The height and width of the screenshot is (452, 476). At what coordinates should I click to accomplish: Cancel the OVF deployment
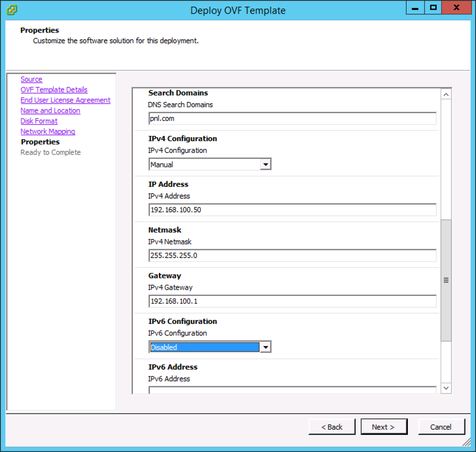pos(441,427)
